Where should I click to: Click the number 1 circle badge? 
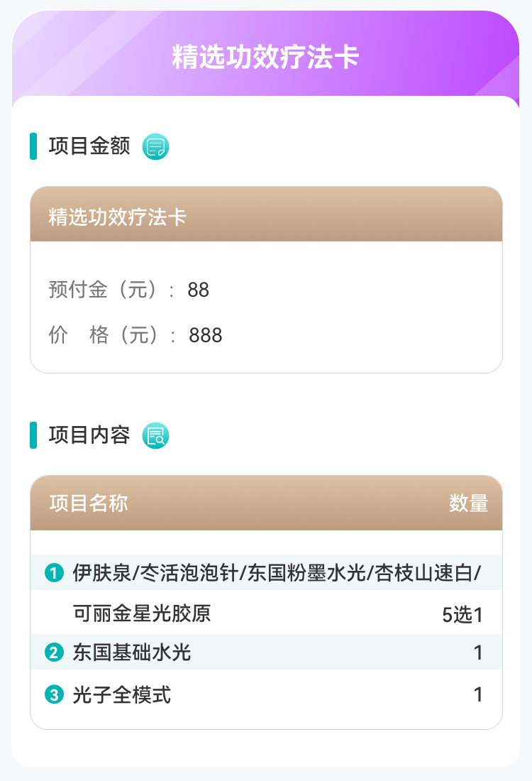point(54,572)
